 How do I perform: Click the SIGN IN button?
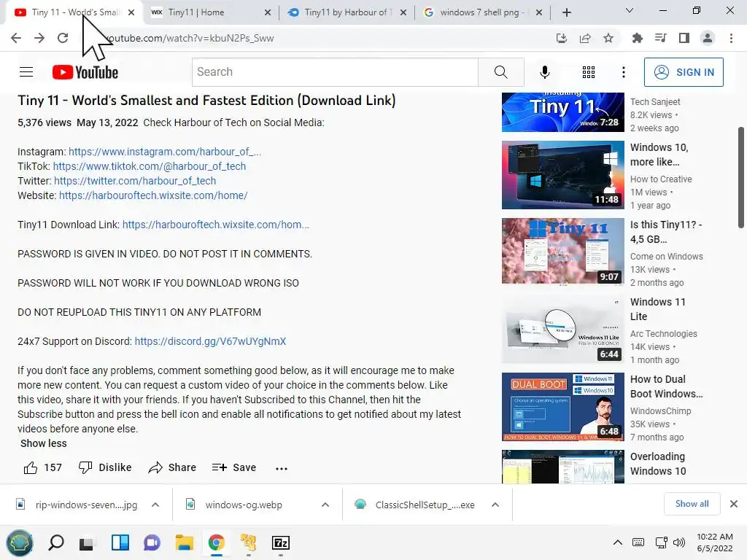(x=684, y=72)
